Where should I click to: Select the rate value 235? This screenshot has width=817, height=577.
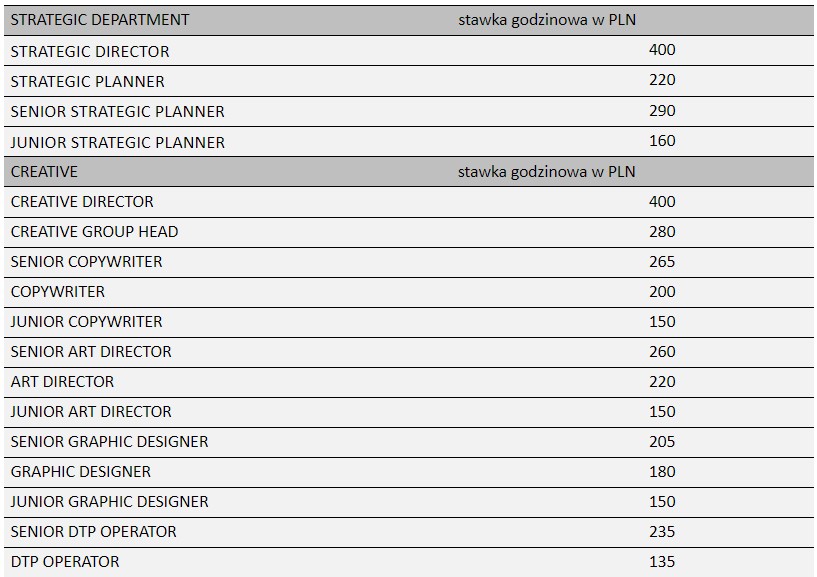tap(662, 531)
